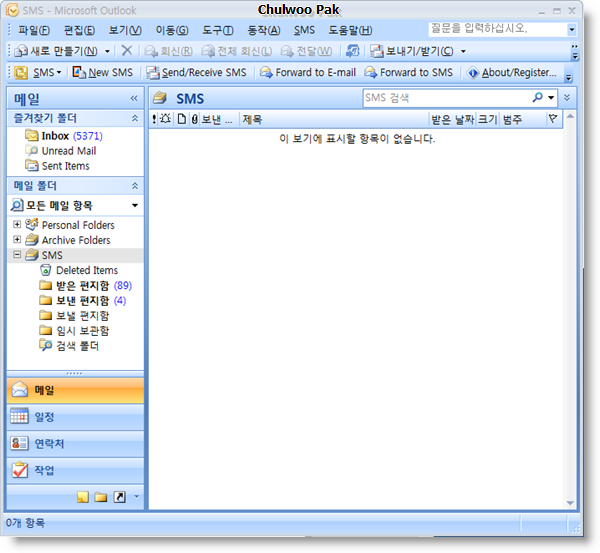Click the Reply (회신) button

168,51
